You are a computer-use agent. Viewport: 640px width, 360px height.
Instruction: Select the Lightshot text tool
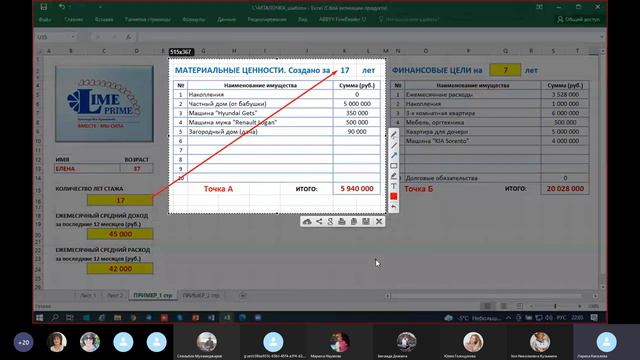[x=393, y=186]
